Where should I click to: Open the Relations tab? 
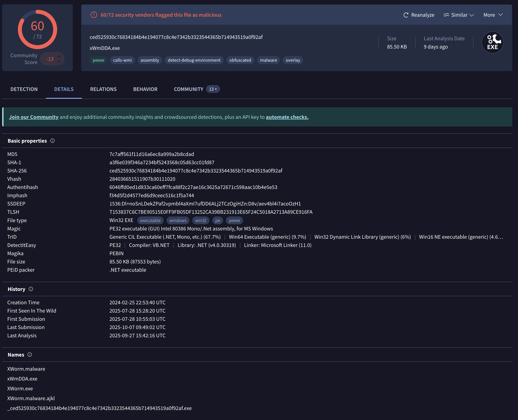[x=103, y=89]
